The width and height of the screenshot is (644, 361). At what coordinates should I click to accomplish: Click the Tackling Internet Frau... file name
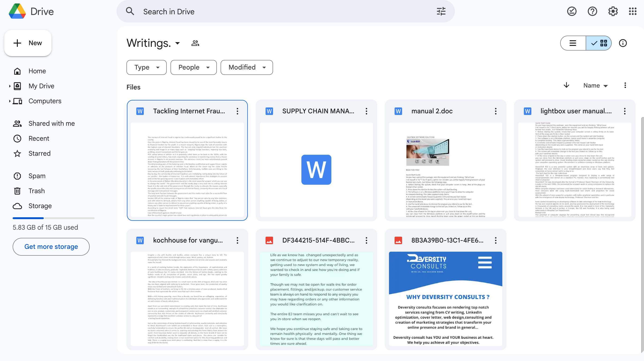(189, 111)
